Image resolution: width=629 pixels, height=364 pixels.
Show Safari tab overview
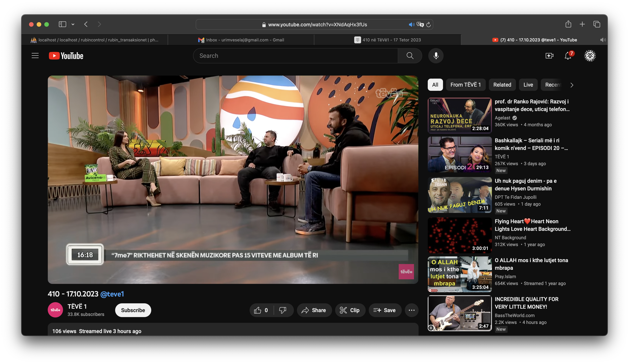(x=597, y=24)
